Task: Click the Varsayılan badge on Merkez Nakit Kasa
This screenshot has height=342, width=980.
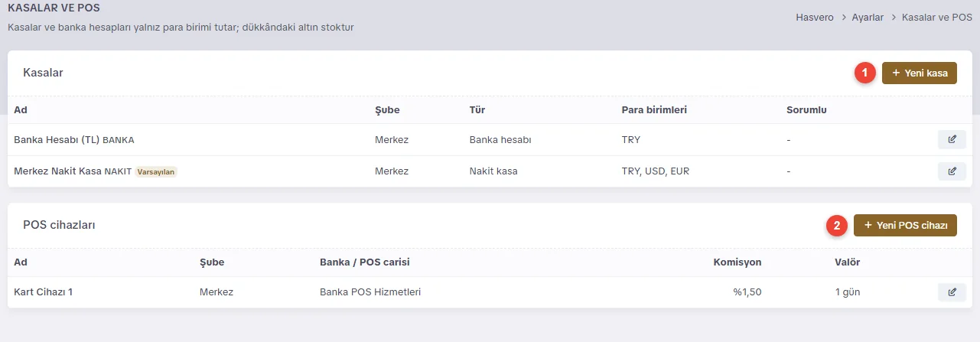Action: 157,171
